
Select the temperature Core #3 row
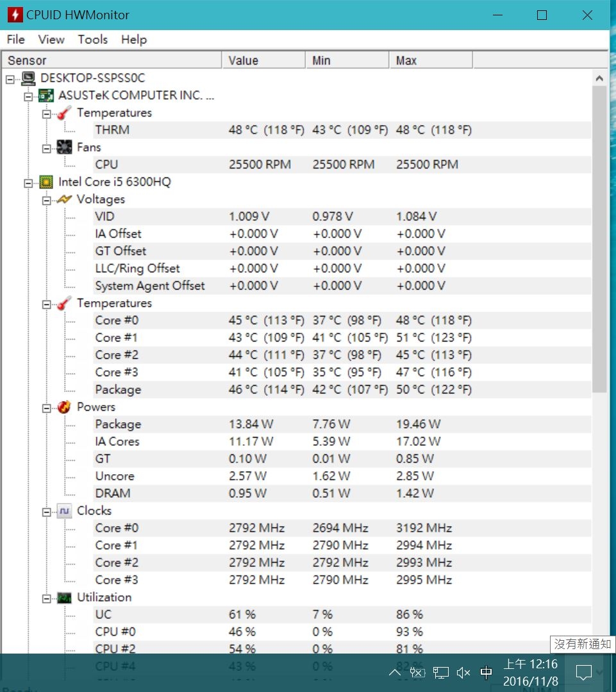pyautogui.click(x=342, y=372)
